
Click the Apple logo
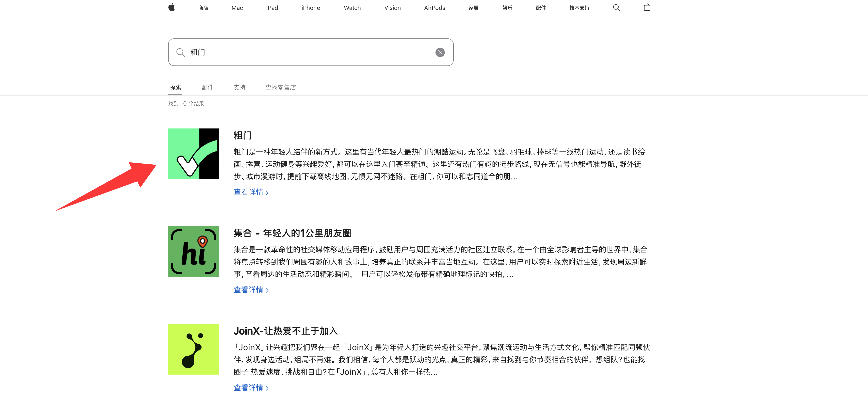[172, 7]
